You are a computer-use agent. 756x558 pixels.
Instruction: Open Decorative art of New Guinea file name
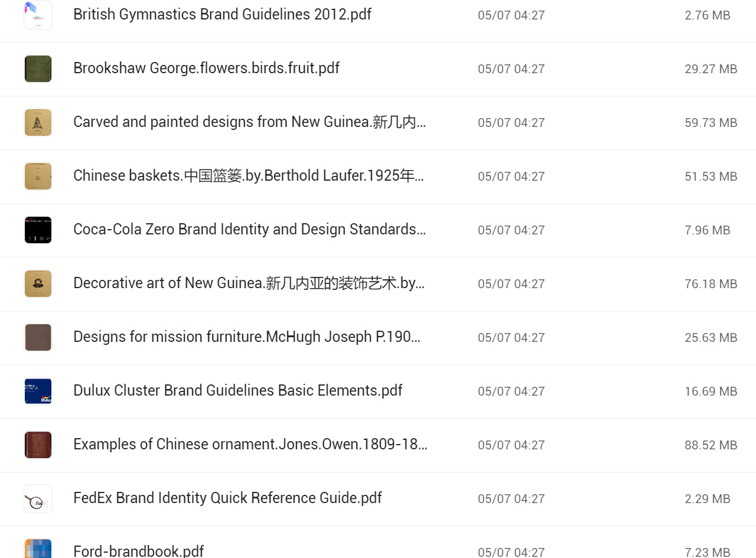pos(249,283)
